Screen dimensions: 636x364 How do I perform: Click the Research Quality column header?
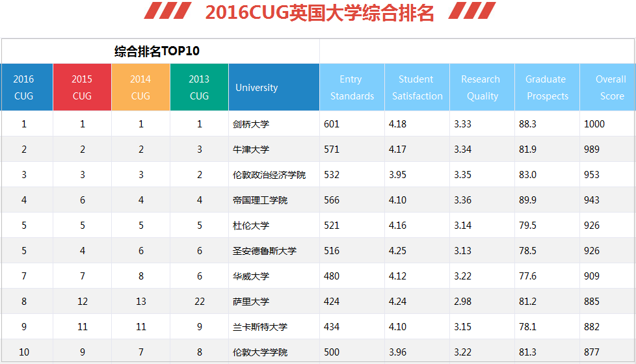483,87
